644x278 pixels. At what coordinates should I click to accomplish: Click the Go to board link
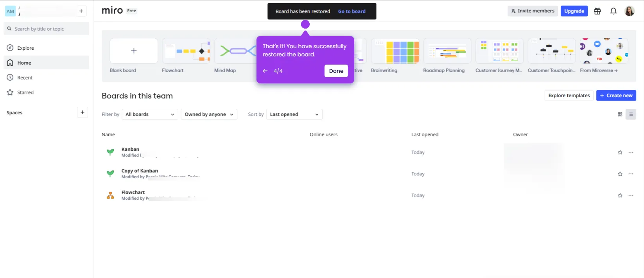[352, 11]
